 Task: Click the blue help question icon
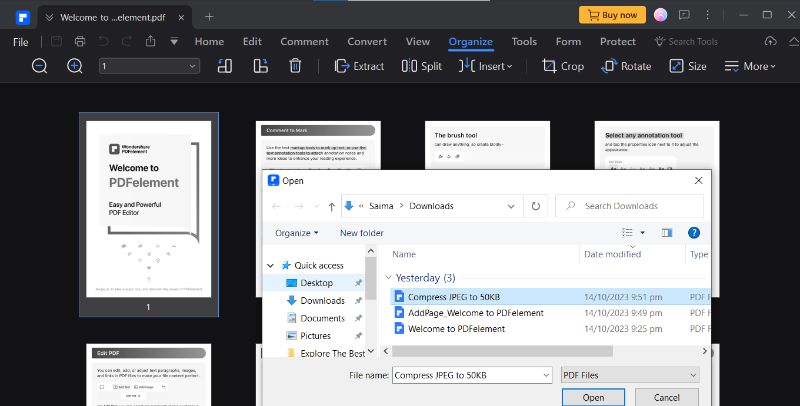tap(694, 233)
